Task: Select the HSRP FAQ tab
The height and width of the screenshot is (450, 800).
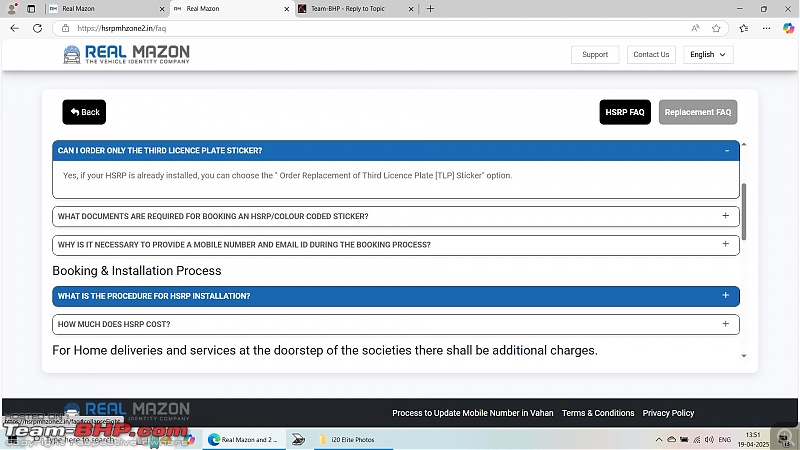Action: point(625,112)
